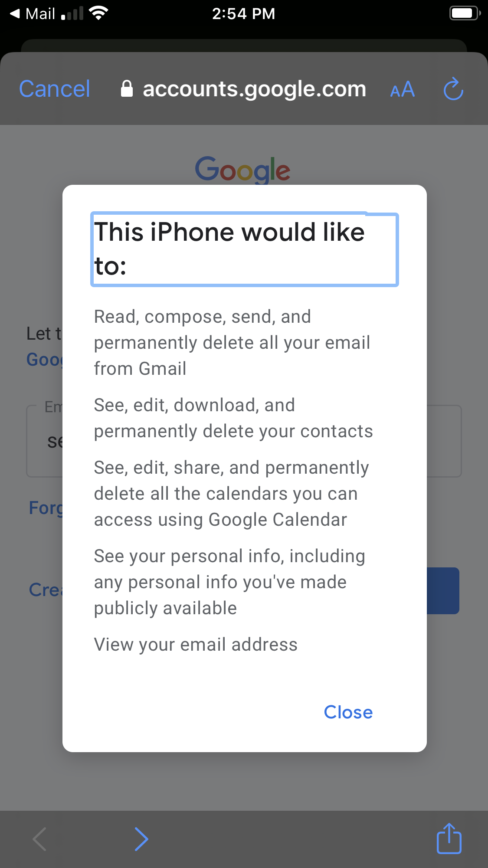Return to Mail via back arrow
The width and height of the screenshot is (488, 868).
[x=32, y=13]
